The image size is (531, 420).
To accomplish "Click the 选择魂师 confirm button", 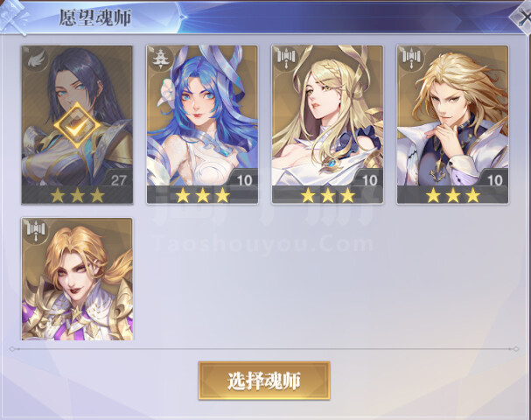I will [x=264, y=381].
